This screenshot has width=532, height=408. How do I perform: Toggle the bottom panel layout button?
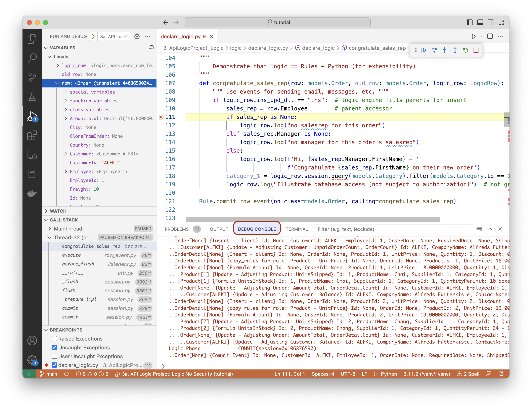coord(480,22)
